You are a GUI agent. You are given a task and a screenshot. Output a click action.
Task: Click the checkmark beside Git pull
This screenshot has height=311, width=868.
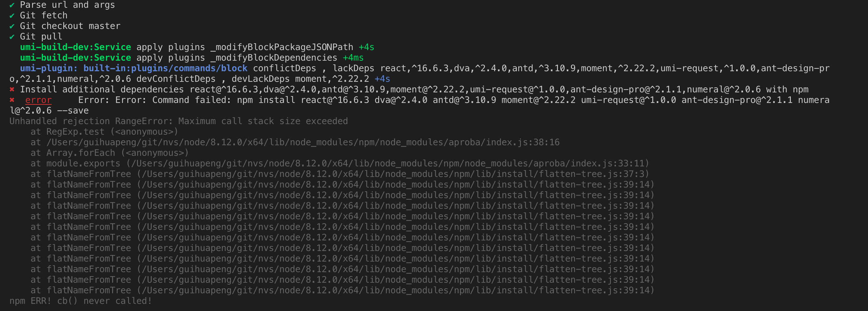[x=12, y=36]
